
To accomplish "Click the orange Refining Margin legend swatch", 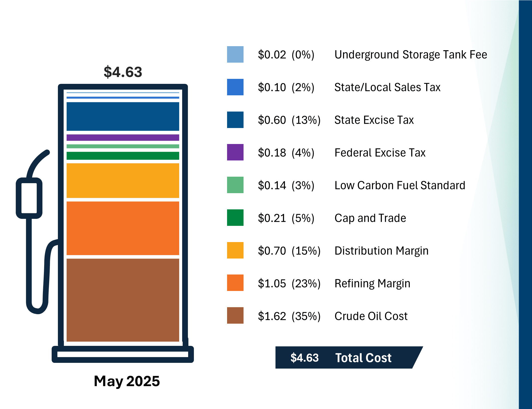I will point(235,283).
